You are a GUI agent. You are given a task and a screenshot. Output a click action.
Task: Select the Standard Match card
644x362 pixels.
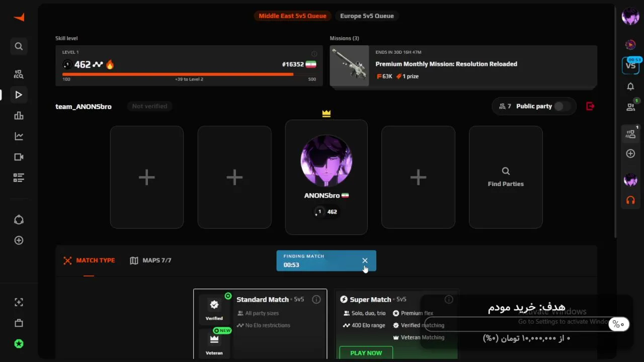click(260, 324)
